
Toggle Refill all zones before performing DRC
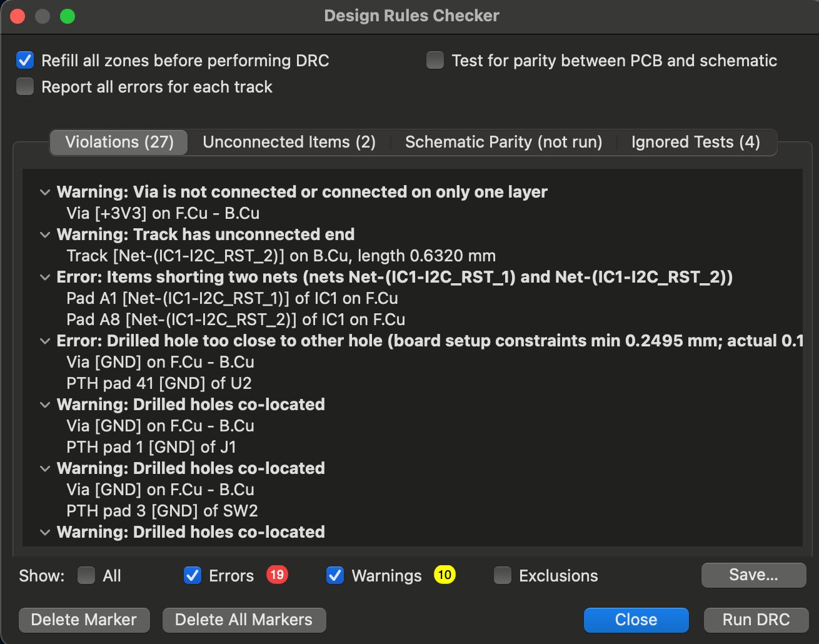[x=25, y=61]
